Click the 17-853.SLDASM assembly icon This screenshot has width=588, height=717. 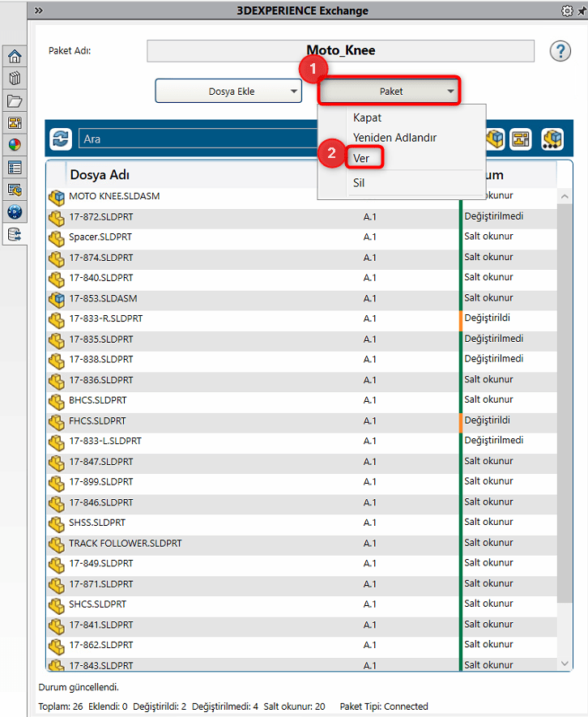click(x=57, y=300)
